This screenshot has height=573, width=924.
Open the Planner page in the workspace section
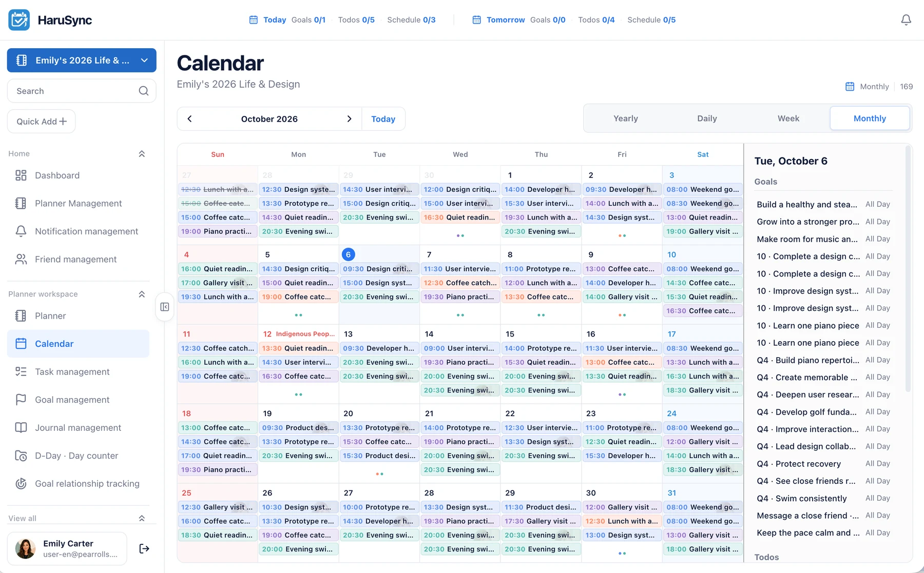pos(79,315)
